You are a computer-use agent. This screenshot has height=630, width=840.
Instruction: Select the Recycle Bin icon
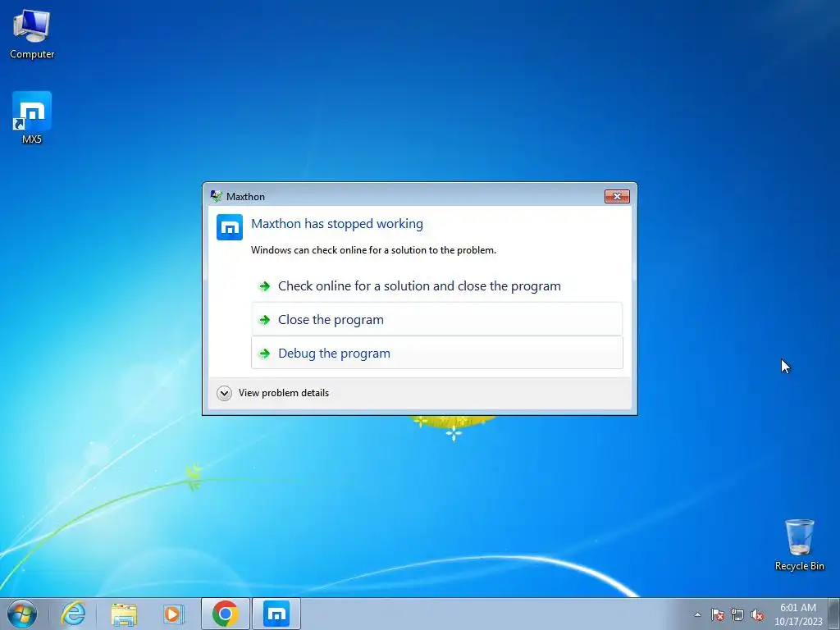tap(799, 545)
